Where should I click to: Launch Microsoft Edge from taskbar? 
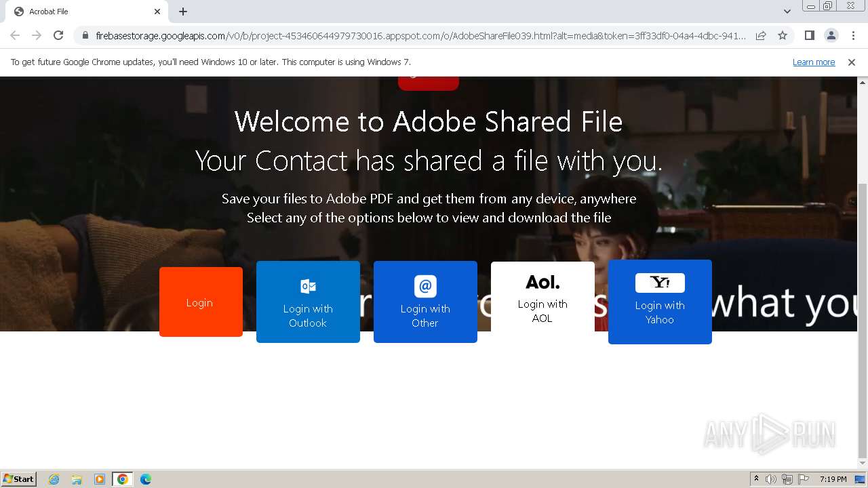tap(146, 479)
